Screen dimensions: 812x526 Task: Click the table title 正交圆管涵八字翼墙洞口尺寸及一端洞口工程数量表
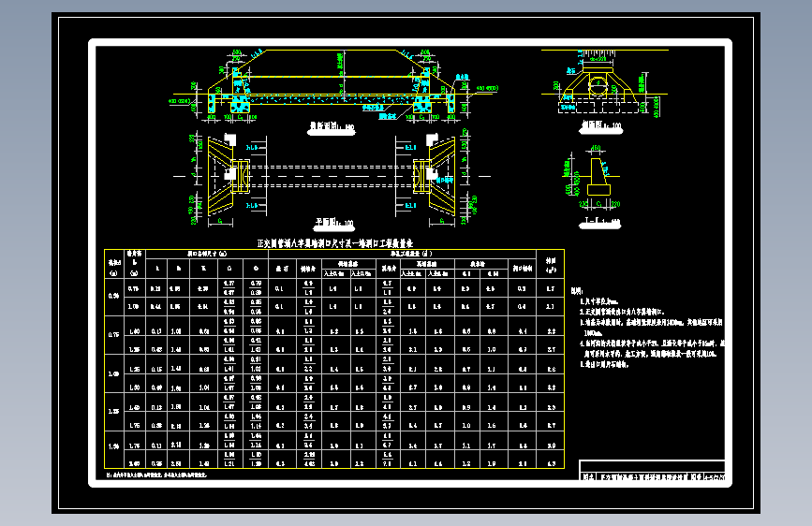point(335,242)
